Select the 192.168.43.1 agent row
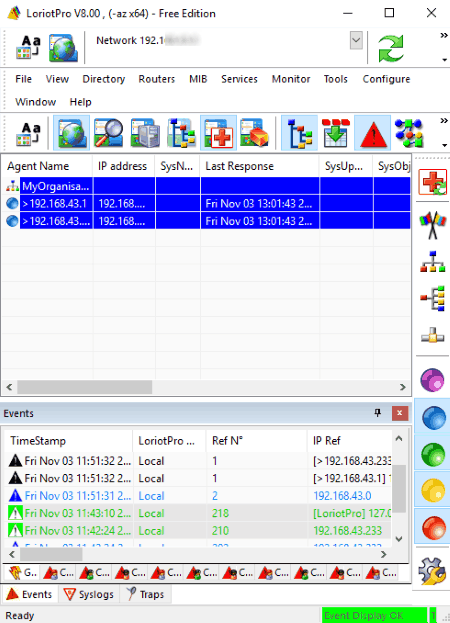Screen dimensions: 450x623 207,203
